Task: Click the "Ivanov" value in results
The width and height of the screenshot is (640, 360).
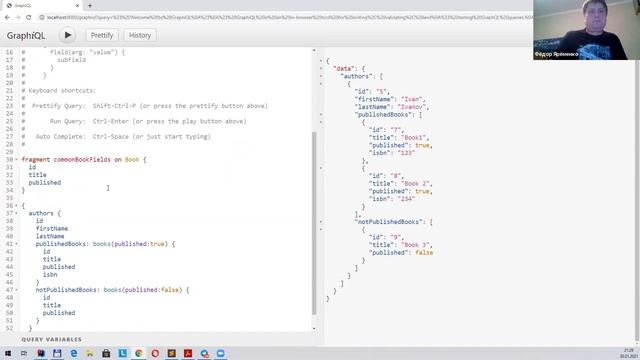Action: coord(412,107)
